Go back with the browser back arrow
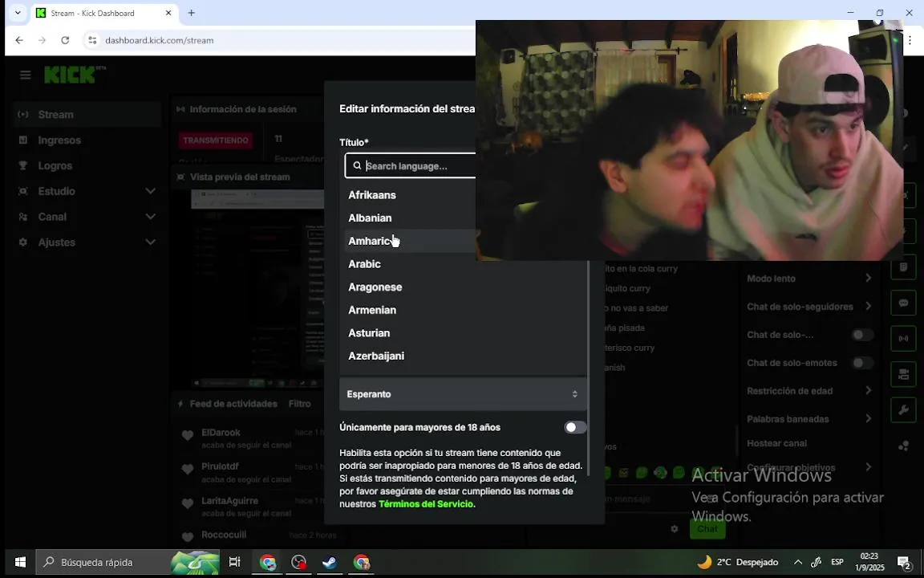The width and height of the screenshot is (924, 578). point(19,40)
